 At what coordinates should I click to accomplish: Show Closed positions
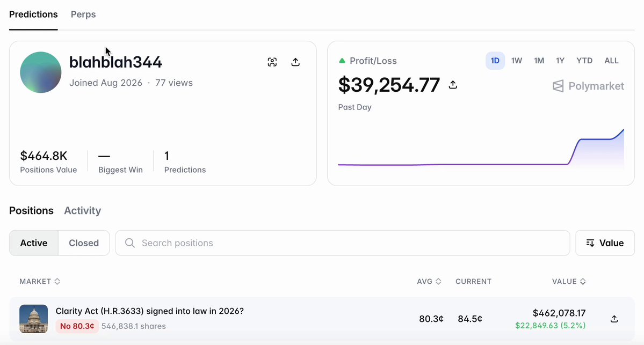click(84, 243)
